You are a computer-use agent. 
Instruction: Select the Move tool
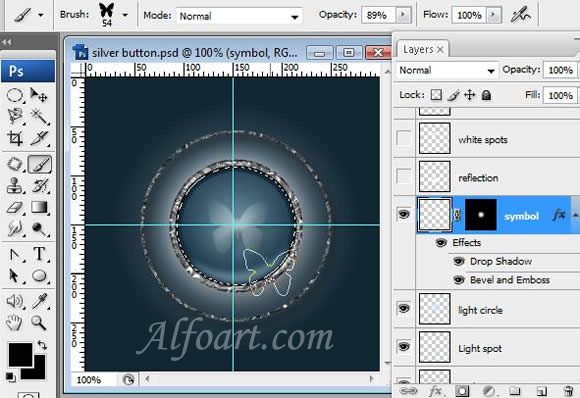pyautogui.click(x=39, y=95)
